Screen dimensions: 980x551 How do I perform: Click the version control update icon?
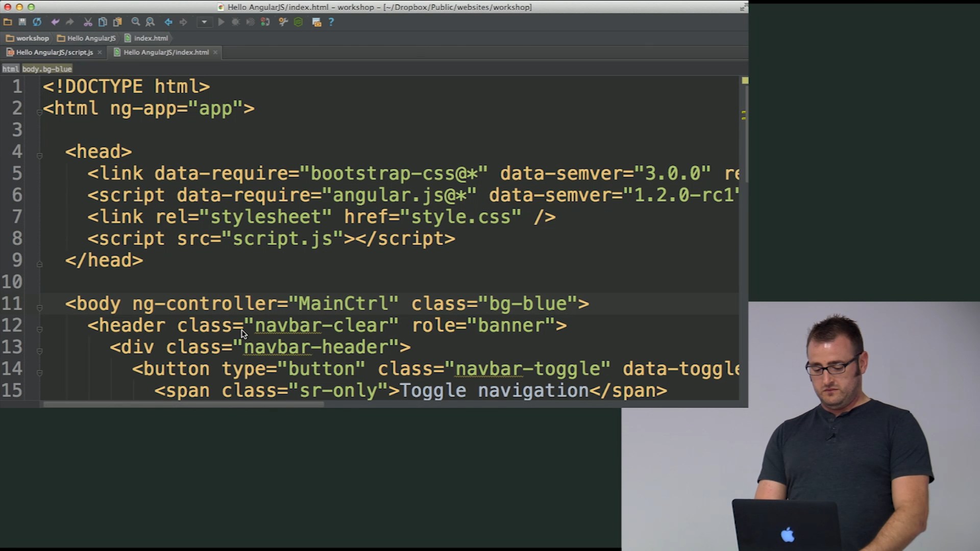[x=265, y=22]
